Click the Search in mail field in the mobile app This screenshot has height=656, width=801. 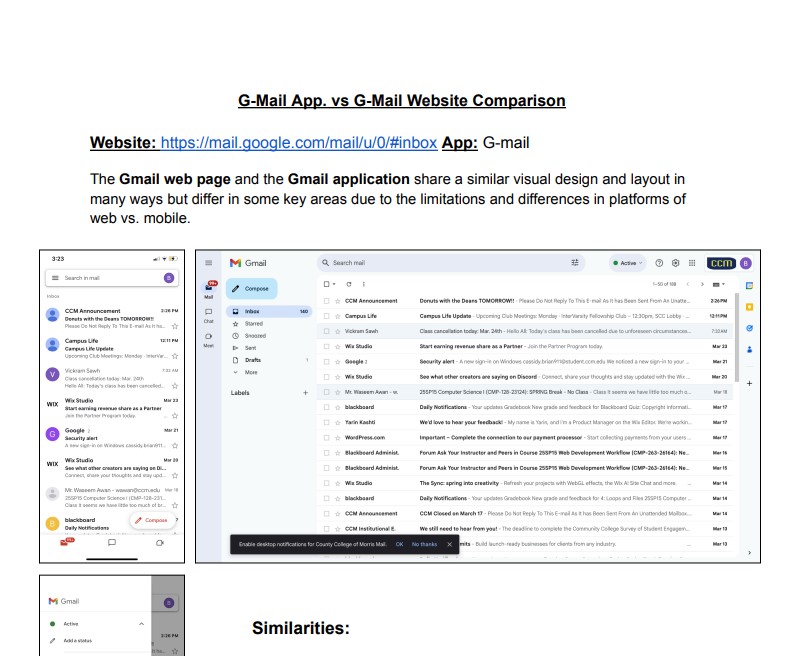click(x=112, y=278)
